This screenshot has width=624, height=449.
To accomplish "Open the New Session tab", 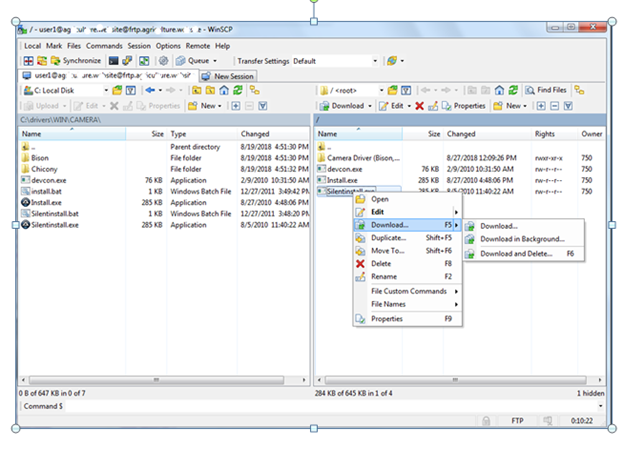I will click(228, 76).
